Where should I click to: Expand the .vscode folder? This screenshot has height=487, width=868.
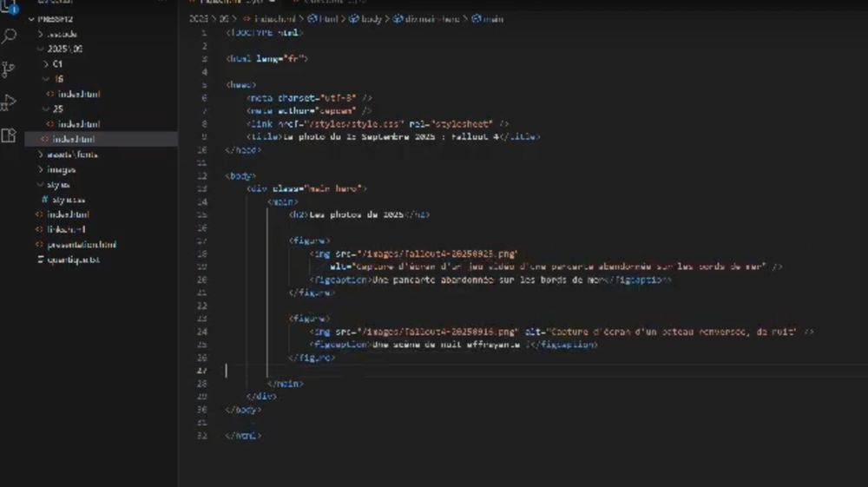click(41, 34)
